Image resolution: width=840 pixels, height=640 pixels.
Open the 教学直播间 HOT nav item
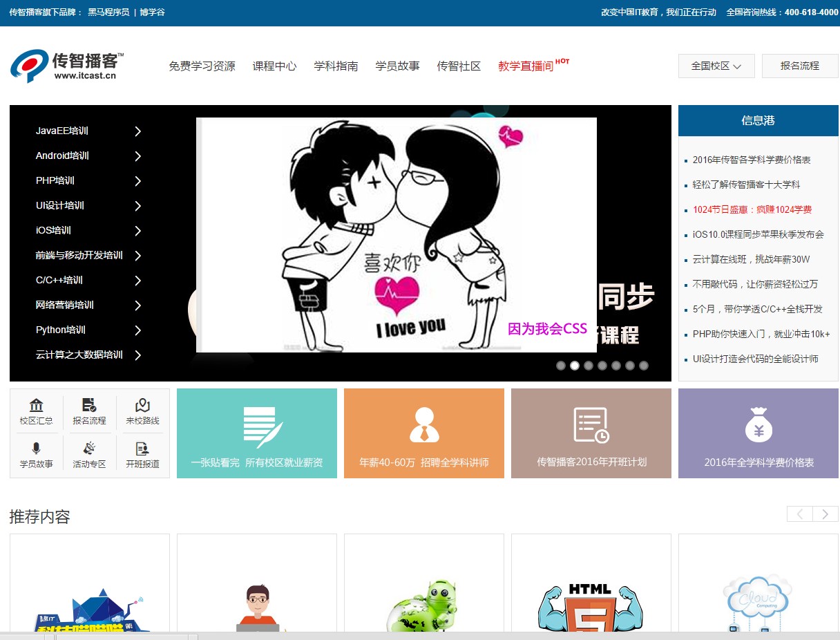[x=533, y=66]
